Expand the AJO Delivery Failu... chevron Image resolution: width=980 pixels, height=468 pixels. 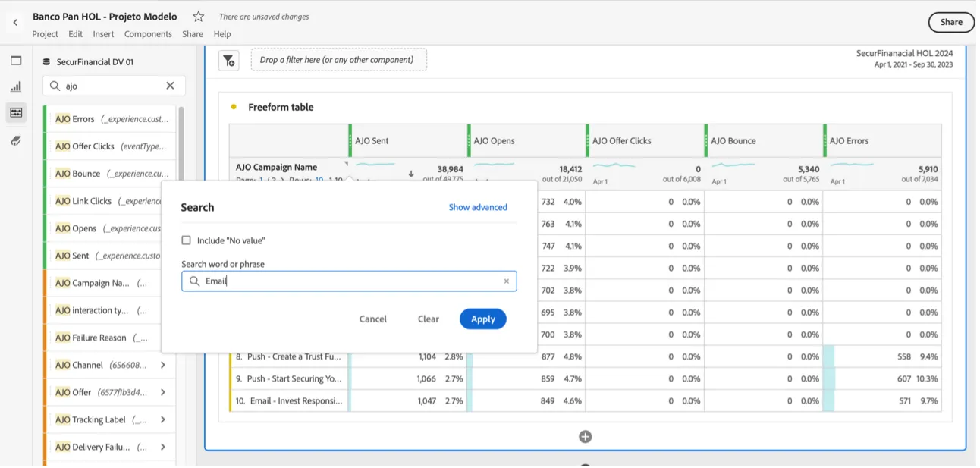[x=163, y=447]
